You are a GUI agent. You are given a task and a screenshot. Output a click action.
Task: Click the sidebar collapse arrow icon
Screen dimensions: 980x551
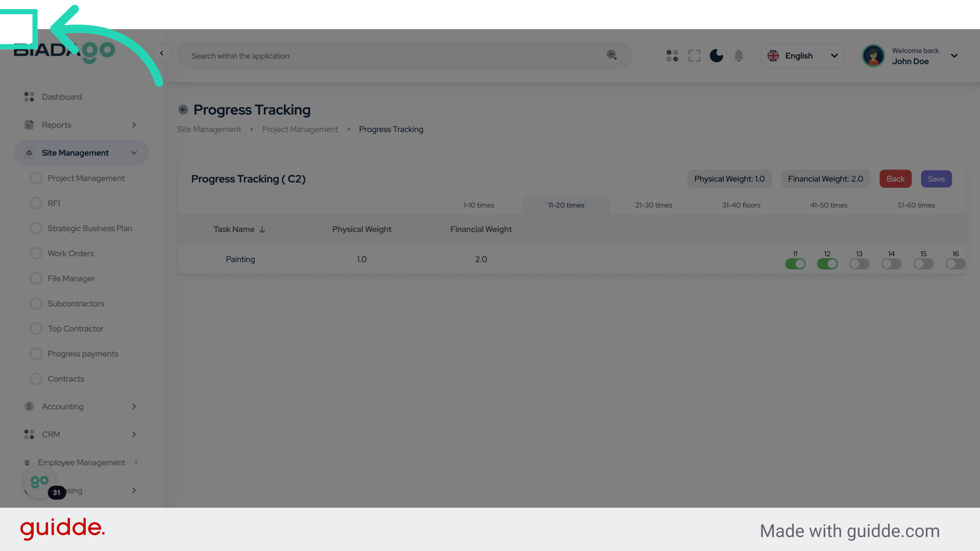point(162,53)
